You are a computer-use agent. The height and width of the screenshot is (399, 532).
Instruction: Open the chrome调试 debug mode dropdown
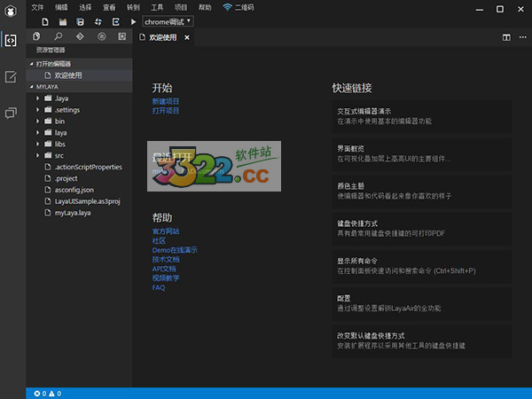coord(168,20)
